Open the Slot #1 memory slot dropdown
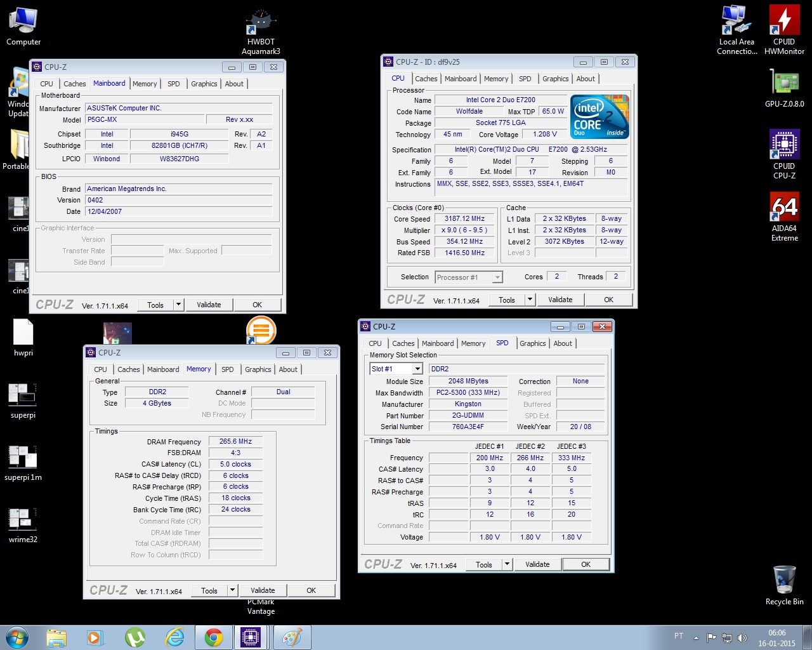Screen dimensions: 812x650 (417, 369)
